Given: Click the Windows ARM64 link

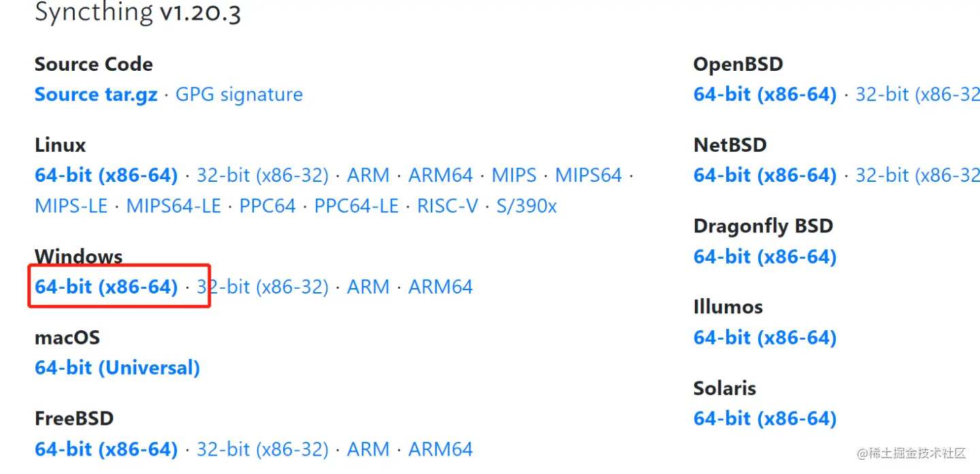Looking at the screenshot, I should pos(440,287).
